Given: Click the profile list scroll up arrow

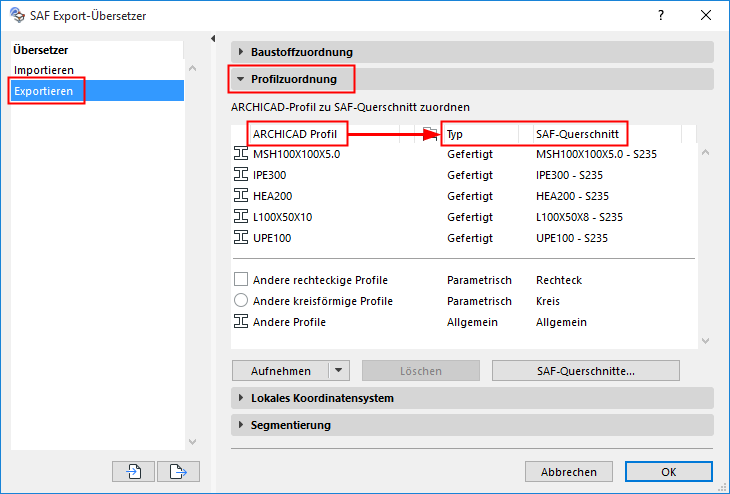Looking at the screenshot, I should tap(705, 153).
